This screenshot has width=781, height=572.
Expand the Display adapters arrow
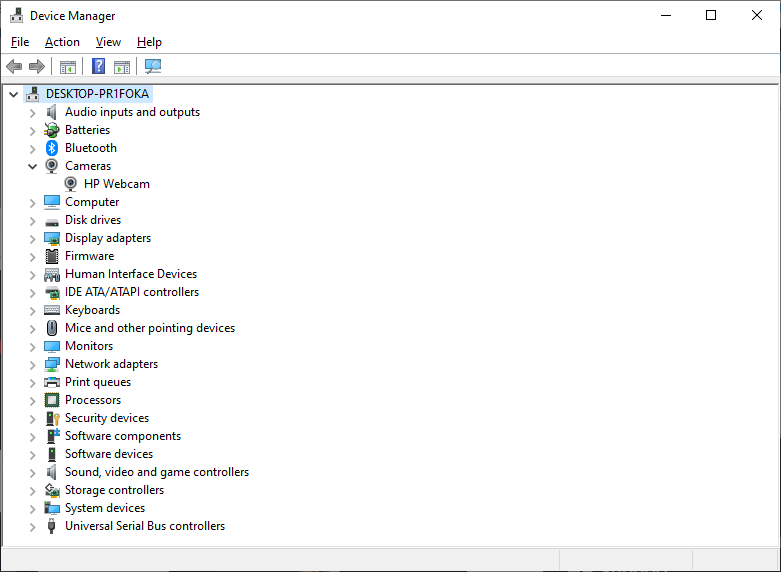pyautogui.click(x=32, y=239)
